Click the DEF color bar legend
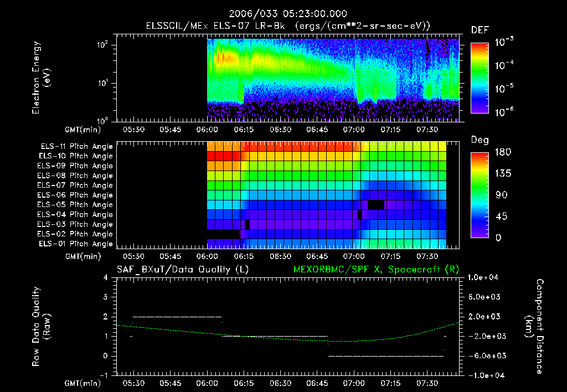 tap(480, 78)
